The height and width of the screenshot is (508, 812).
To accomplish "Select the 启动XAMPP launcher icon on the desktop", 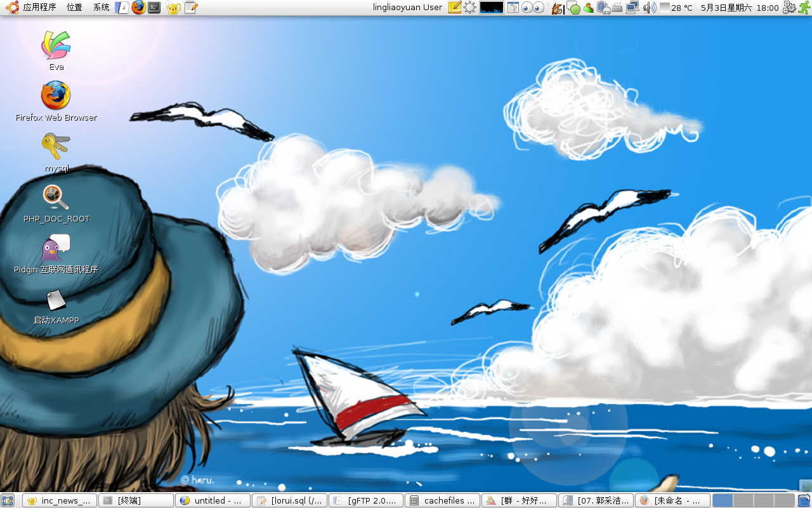I will pos(56,307).
